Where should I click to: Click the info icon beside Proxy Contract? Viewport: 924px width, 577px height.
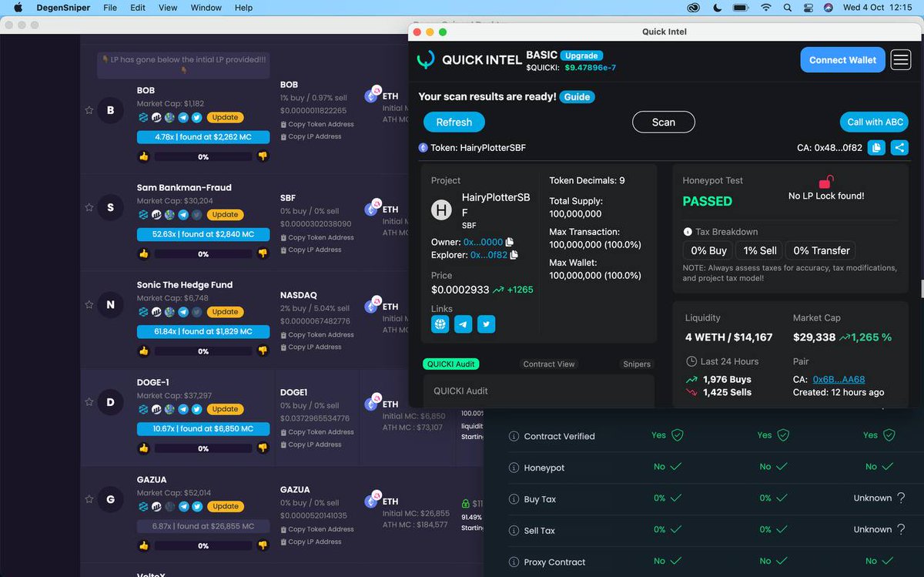coord(514,562)
